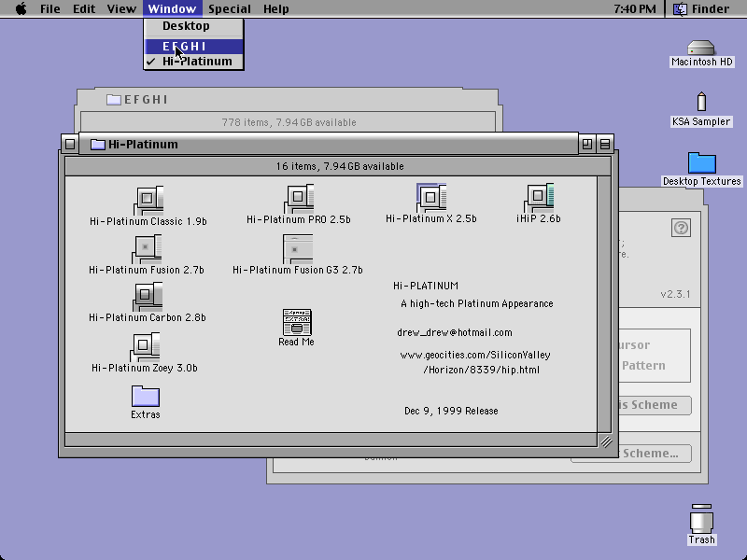Open the Edit menu
Screen dimensions: 747x560
point(84,8)
